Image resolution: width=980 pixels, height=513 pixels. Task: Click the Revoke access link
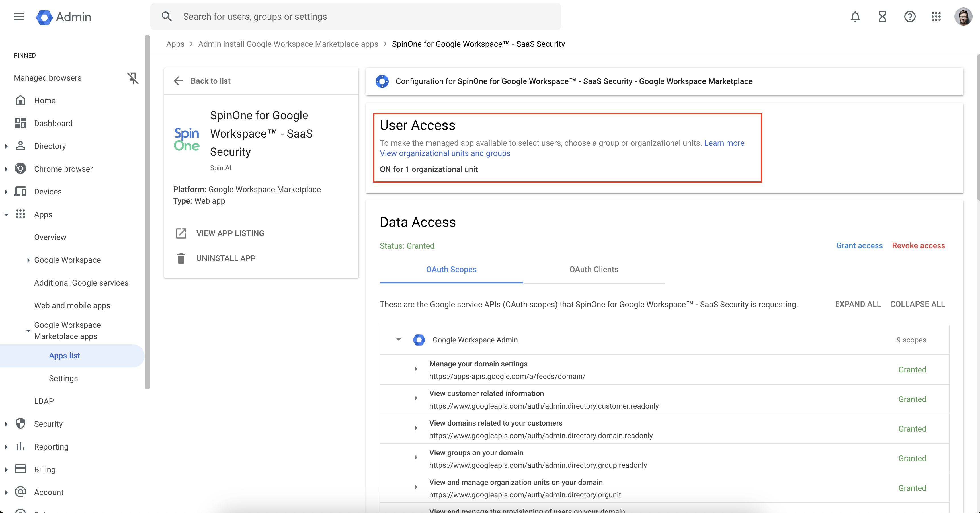click(918, 246)
